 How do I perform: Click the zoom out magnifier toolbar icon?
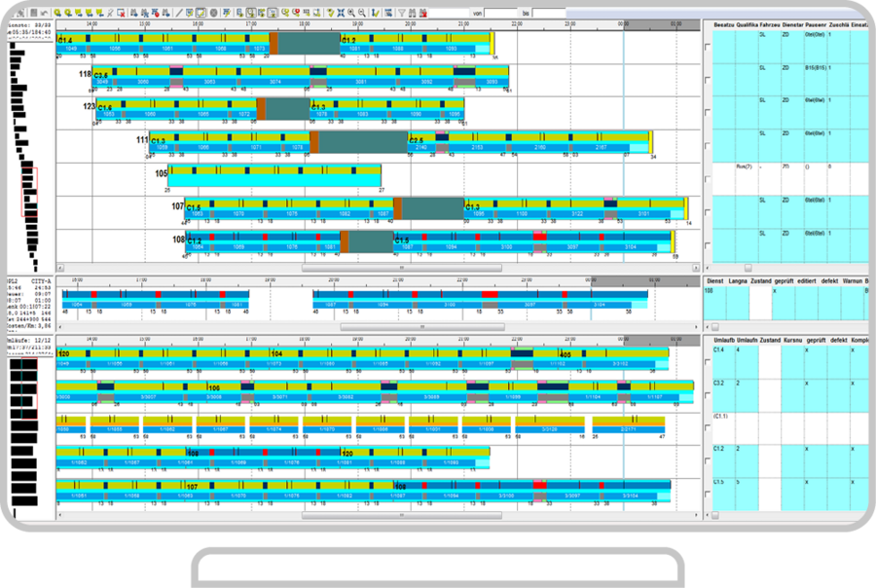click(x=362, y=13)
